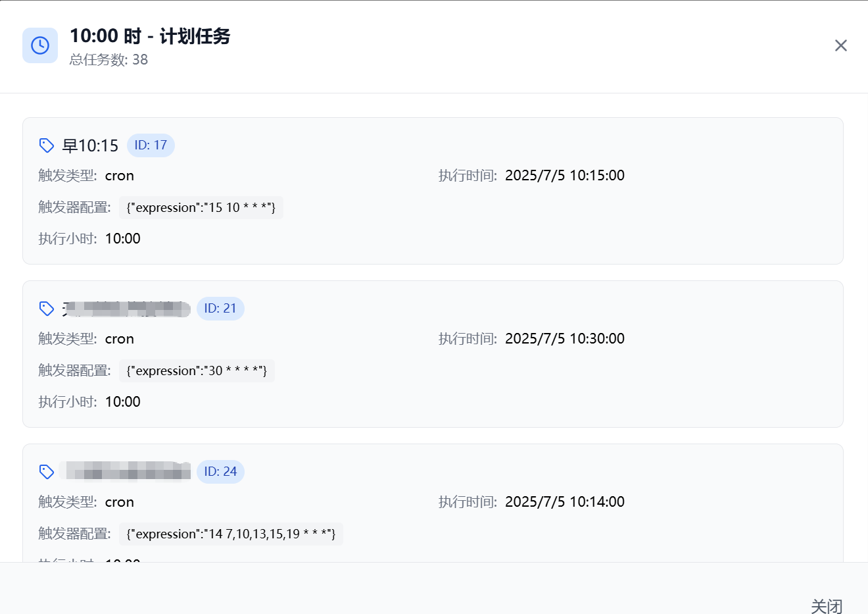Click the tag icon next to ID: 21

pyautogui.click(x=47, y=309)
